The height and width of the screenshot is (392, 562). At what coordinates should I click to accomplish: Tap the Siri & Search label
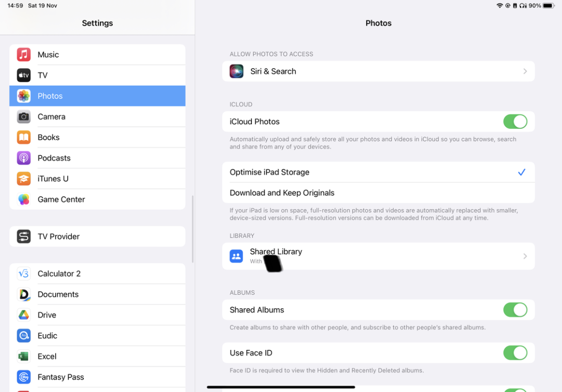(x=273, y=71)
